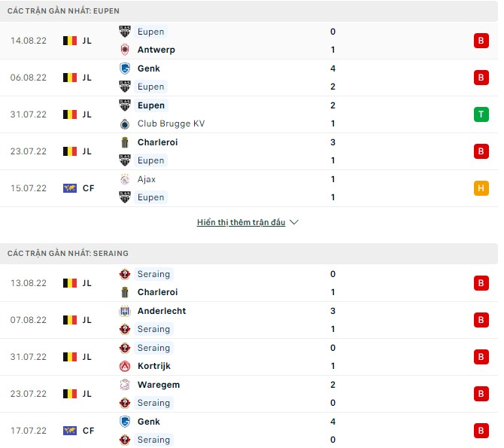The height and width of the screenshot is (448, 504).
Task: Click the Eupen header section title
Action: click(63, 11)
